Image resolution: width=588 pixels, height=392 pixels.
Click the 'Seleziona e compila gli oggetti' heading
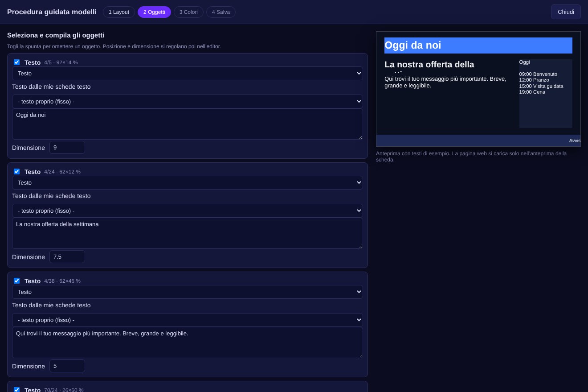(x=56, y=35)
